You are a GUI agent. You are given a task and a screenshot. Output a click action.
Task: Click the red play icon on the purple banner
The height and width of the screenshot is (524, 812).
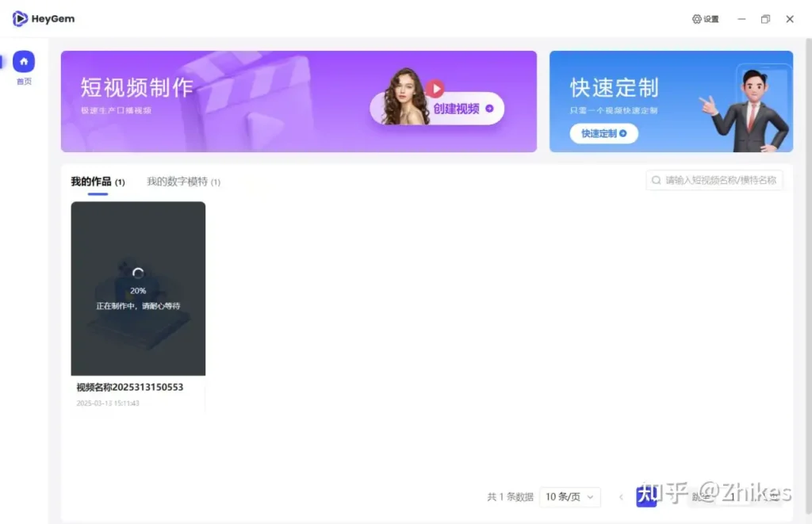435,89
